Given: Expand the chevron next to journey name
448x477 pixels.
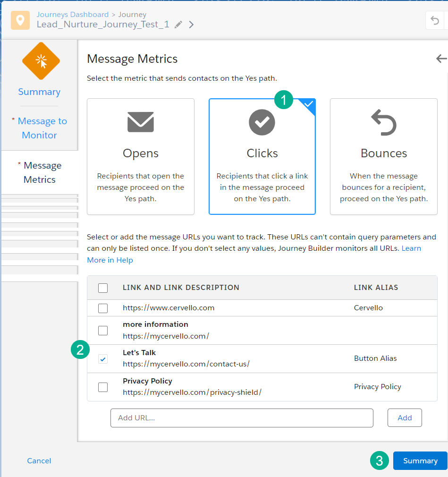Looking at the screenshot, I should coord(191,25).
